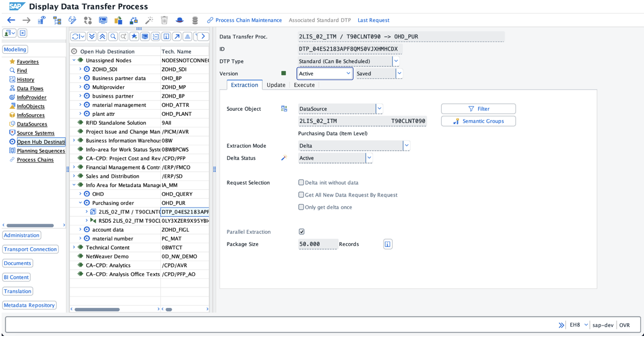Image resolution: width=644 pixels, height=337 pixels.
Task: Open the Modeling section
Action: point(15,49)
